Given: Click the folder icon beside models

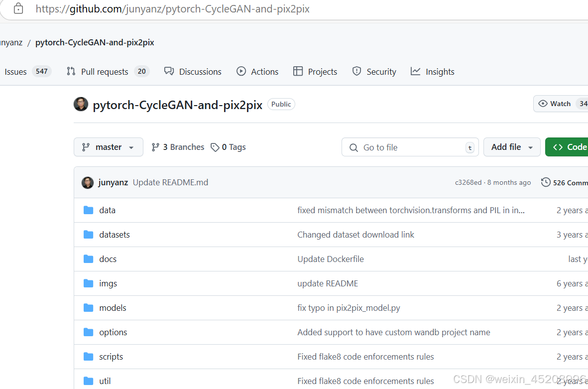Looking at the screenshot, I should point(89,308).
